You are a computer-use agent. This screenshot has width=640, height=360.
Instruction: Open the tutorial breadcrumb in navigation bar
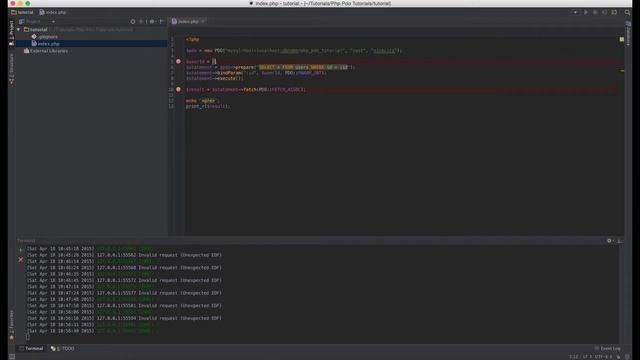click(22, 12)
